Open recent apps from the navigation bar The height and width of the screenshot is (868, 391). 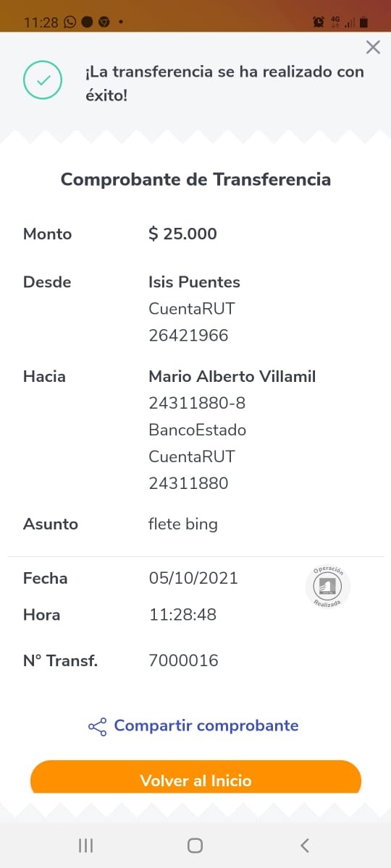point(85,845)
